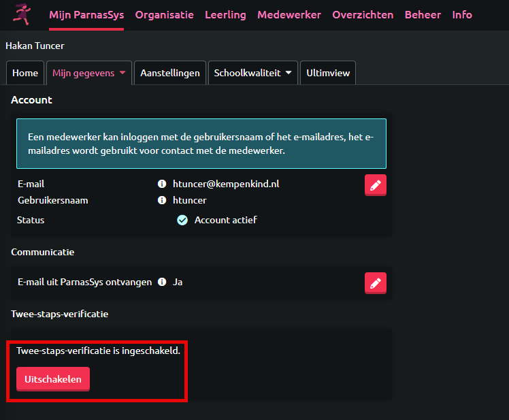Image resolution: width=509 pixels, height=420 pixels.
Task: Switch to the Home tab
Action: pyautogui.click(x=25, y=73)
